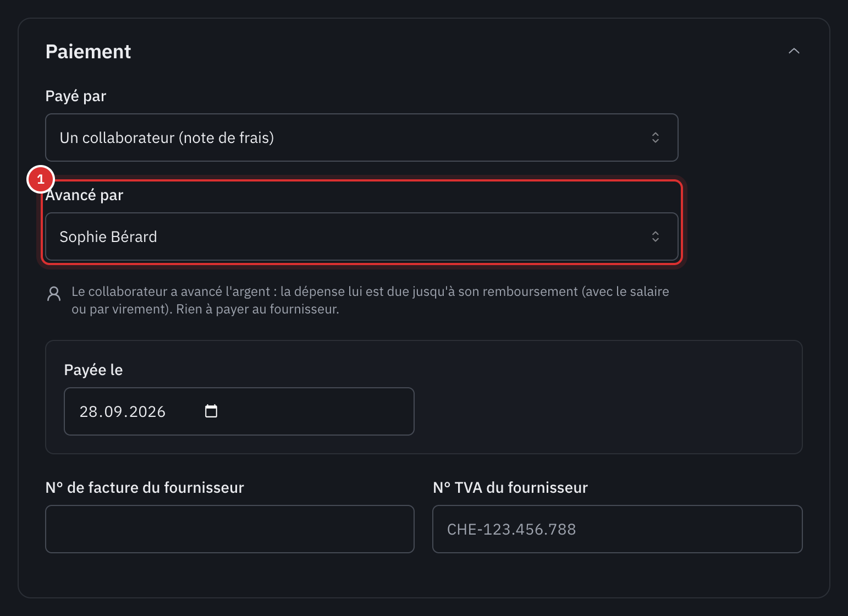
Task: Click the 'Le collaborateur a avancé l'argent' note
Action: click(370, 300)
